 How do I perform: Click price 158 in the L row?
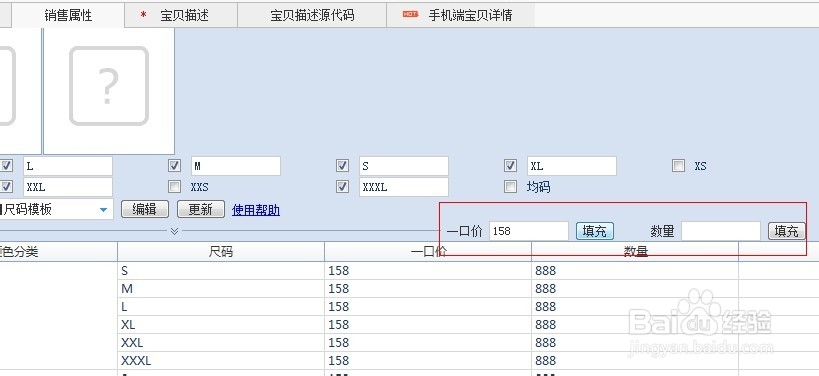(428, 307)
